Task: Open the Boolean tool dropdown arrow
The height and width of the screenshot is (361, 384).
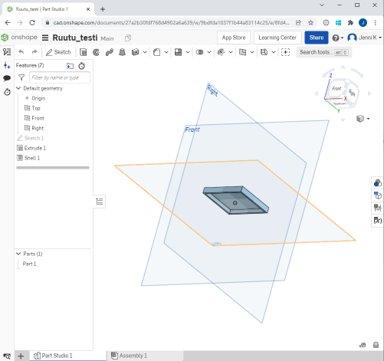Action: [209, 52]
